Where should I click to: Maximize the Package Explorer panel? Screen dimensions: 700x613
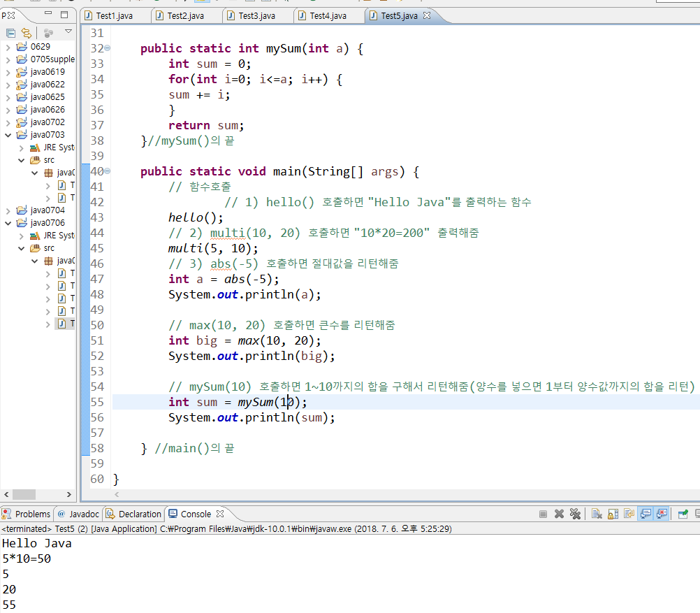tap(64, 15)
